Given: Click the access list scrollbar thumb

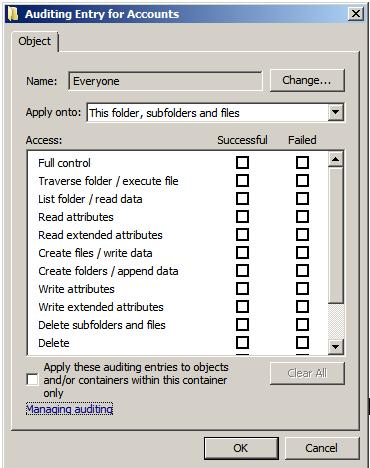Looking at the screenshot, I should point(335,235).
